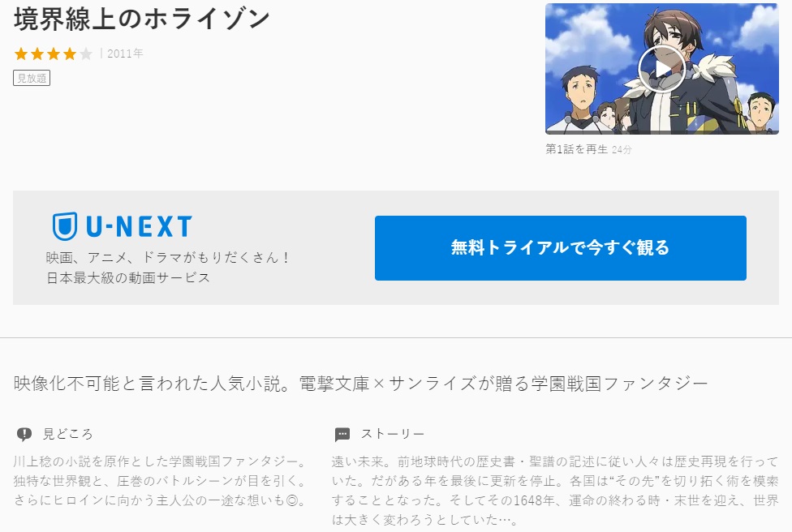This screenshot has height=532, width=792.
Task: Click 日本最大級の動画サービス description text
Action: tap(128, 278)
